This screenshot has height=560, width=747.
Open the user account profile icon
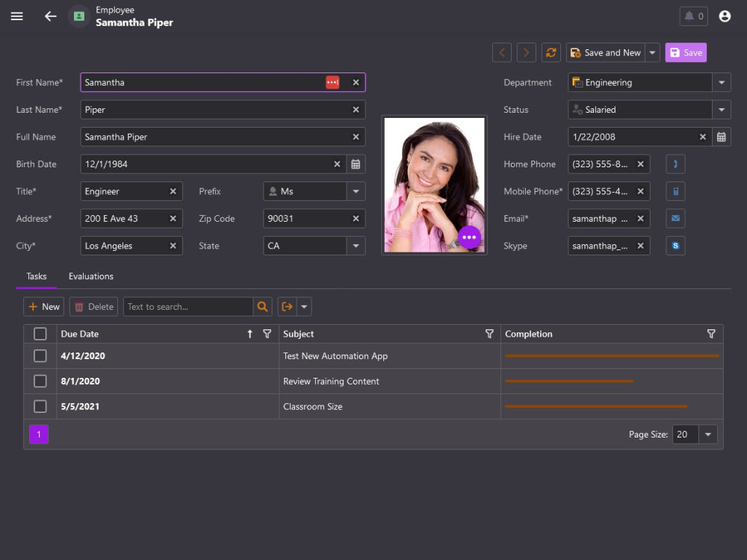click(x=725, y=16)
